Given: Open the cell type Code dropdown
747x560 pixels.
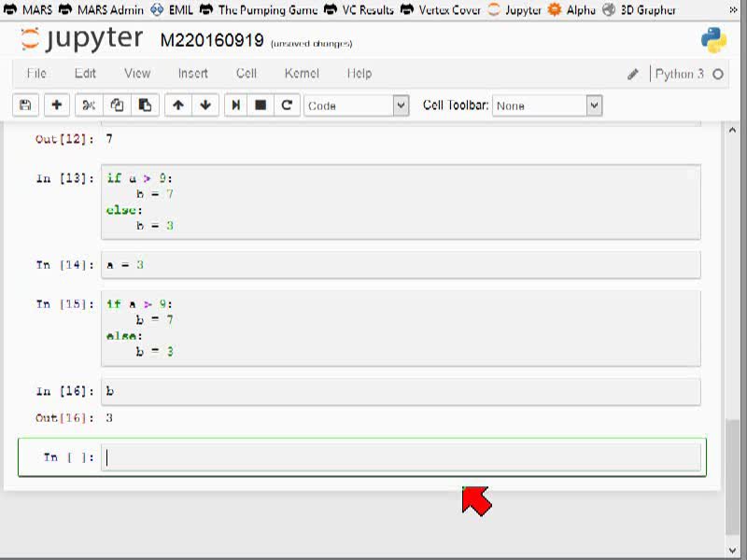Looking at the screenshot, I should (x=357, y=105).
